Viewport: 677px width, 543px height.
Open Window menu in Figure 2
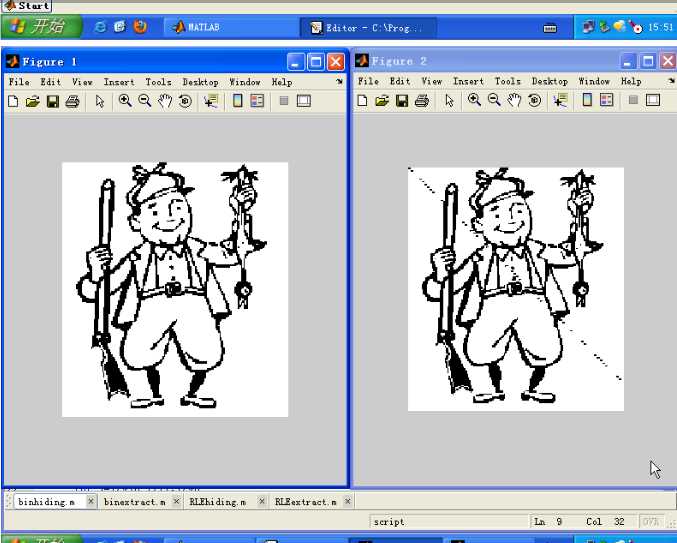click(x=594, y=81)
